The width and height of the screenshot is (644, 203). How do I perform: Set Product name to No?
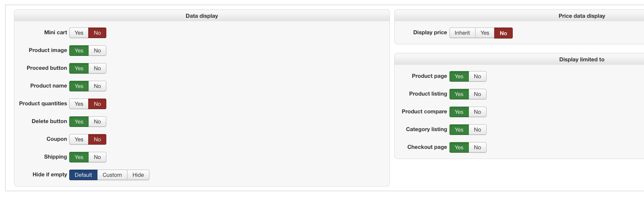tap(97, 86)
